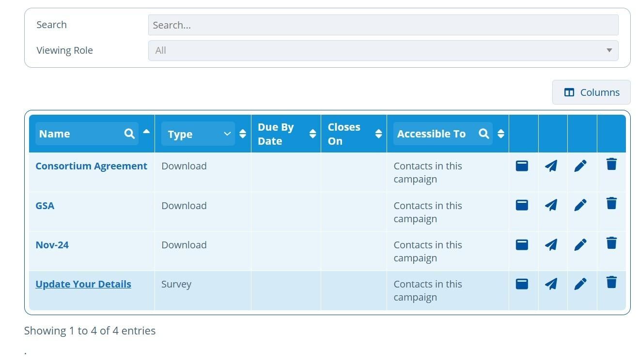Open the Consortium Agreement entry

coord(91,166)
